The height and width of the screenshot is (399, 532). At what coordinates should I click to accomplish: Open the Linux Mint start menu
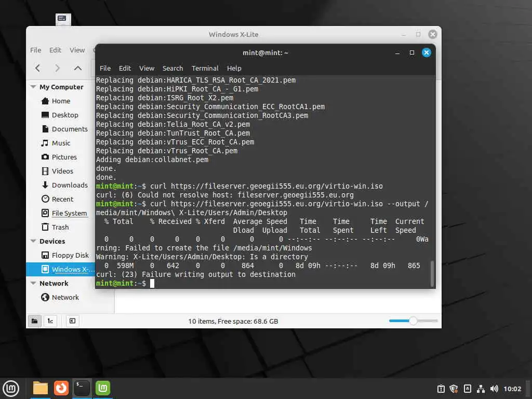point(11,389)
